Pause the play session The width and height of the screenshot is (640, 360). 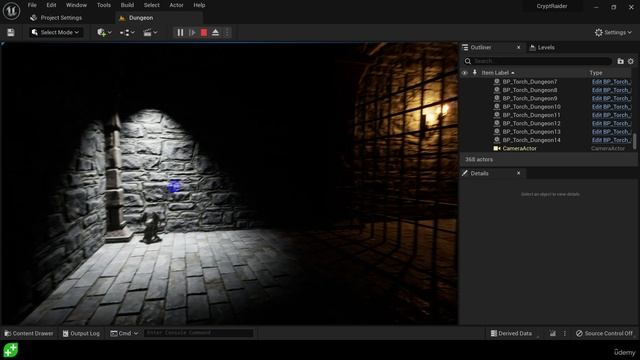[180, 33]
